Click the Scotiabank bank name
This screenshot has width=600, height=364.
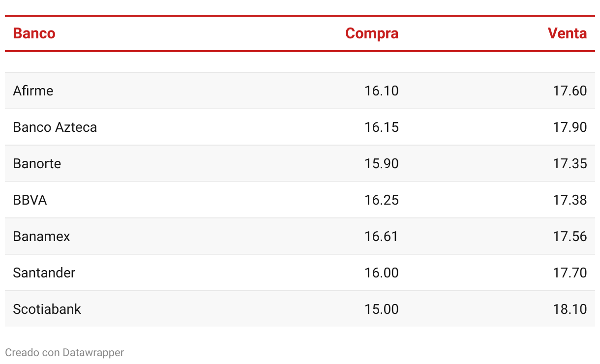pos(47,309)
